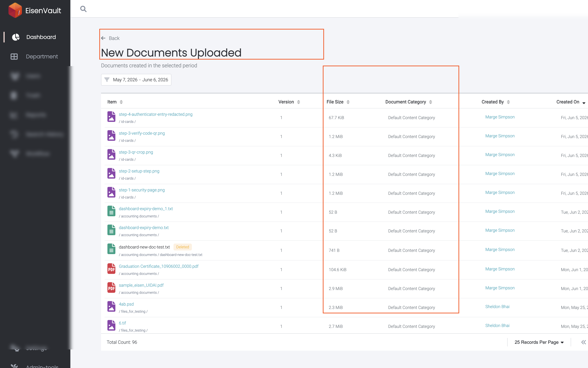Go back using the Back arrow
588x368 pixels.
110,38
